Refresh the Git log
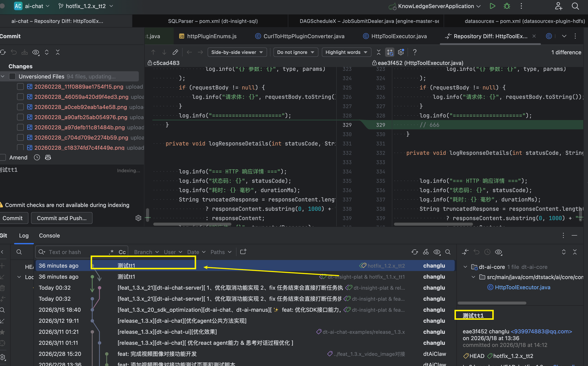The width and height of the screenshot is (588, 366). (415, 252)
